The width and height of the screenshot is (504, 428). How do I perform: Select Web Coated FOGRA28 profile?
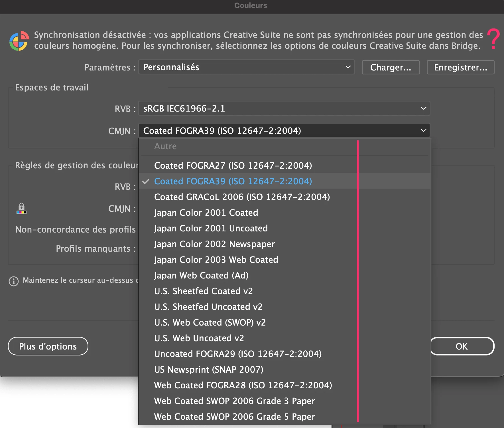[x=284, y=385]
